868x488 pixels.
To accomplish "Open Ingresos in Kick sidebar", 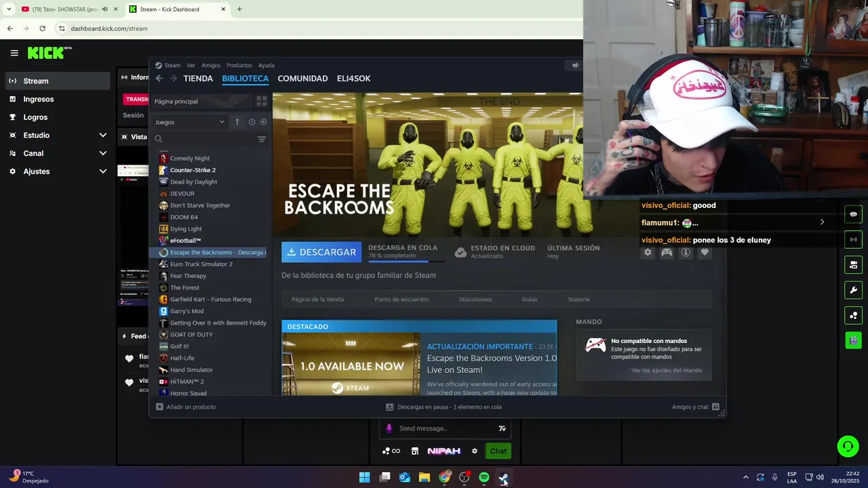I will (58, 99).
